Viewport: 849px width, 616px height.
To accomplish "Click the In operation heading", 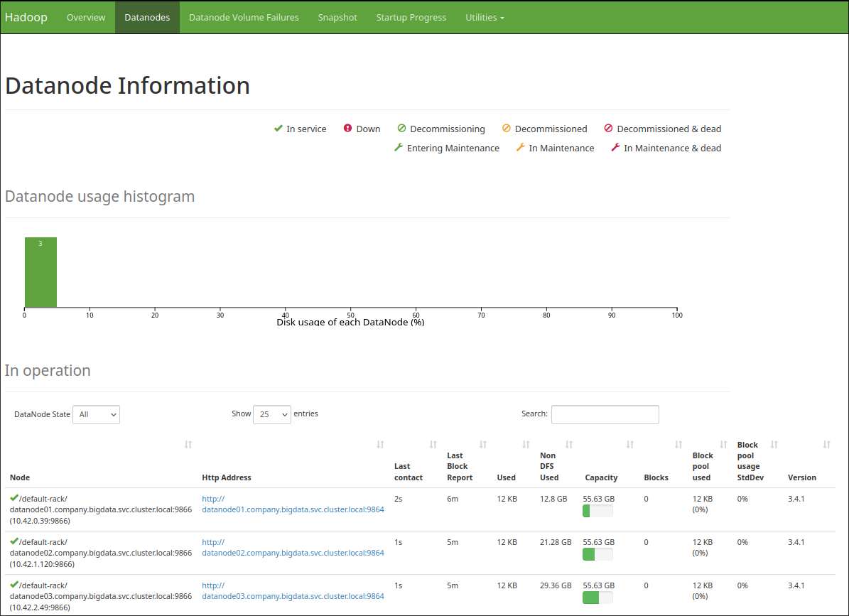I will pyautogui.click(x=48, y=370).
